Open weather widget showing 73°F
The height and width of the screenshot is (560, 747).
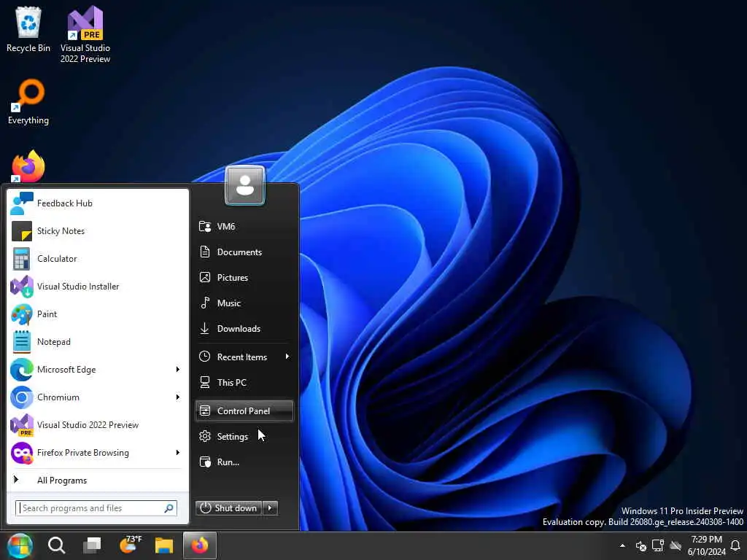point(130,545)
